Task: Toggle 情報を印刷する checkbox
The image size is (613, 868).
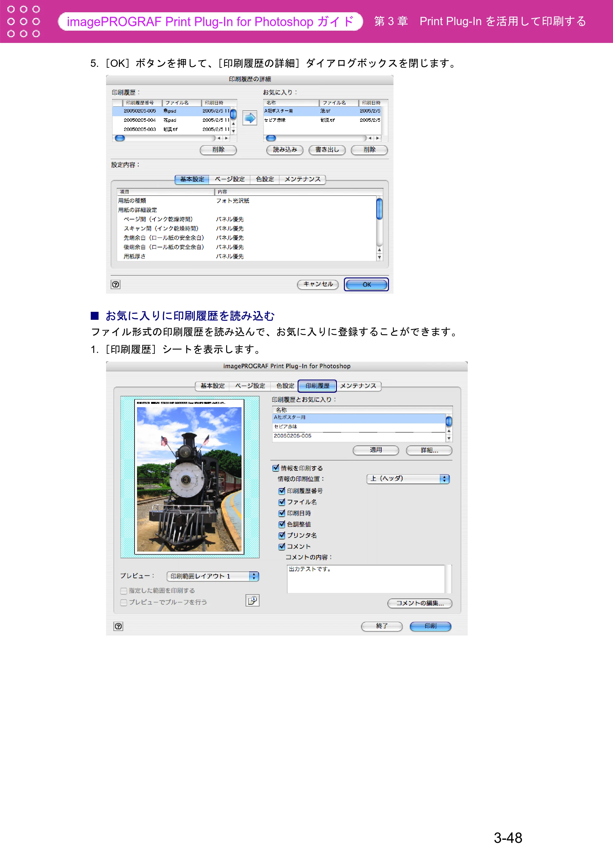Action: (276, 468)
